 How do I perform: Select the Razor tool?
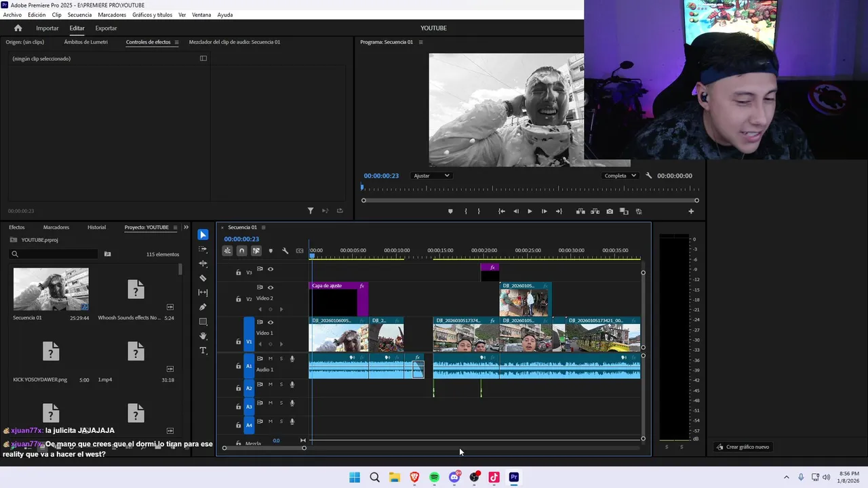point(203,278)
